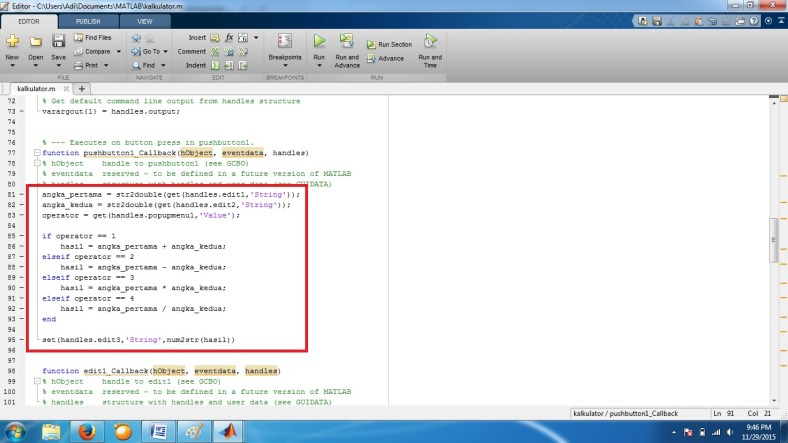Open the Compare dropdown arrow
The image size is (788, 443).
pos(116,51)
